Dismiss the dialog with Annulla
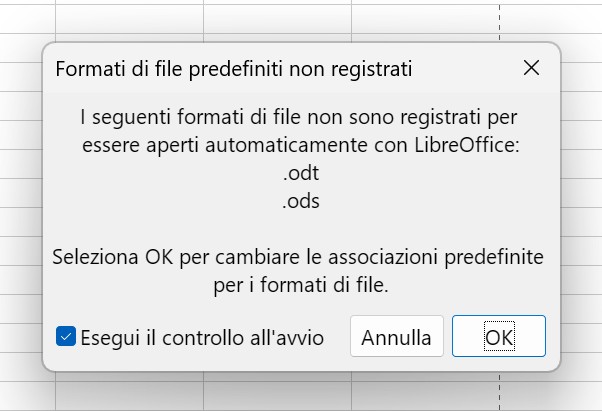The image size is (602, 411). pyautogui.click(x=397, y=336)
